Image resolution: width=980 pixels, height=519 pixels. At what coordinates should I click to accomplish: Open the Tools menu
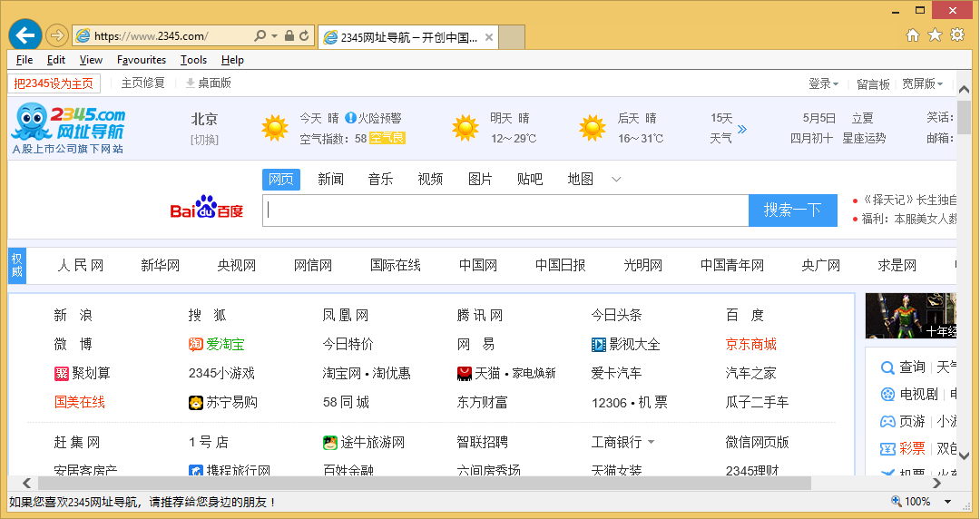(193, 60)
